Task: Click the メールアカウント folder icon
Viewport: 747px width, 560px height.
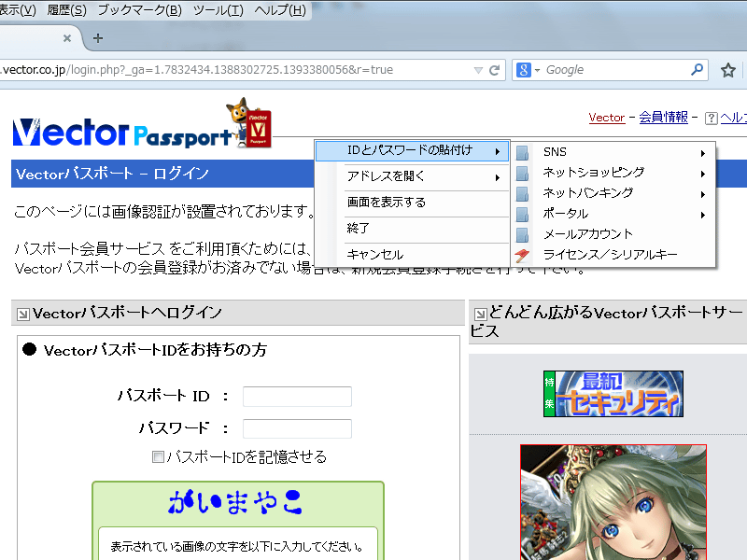Action: click(523, 235)
